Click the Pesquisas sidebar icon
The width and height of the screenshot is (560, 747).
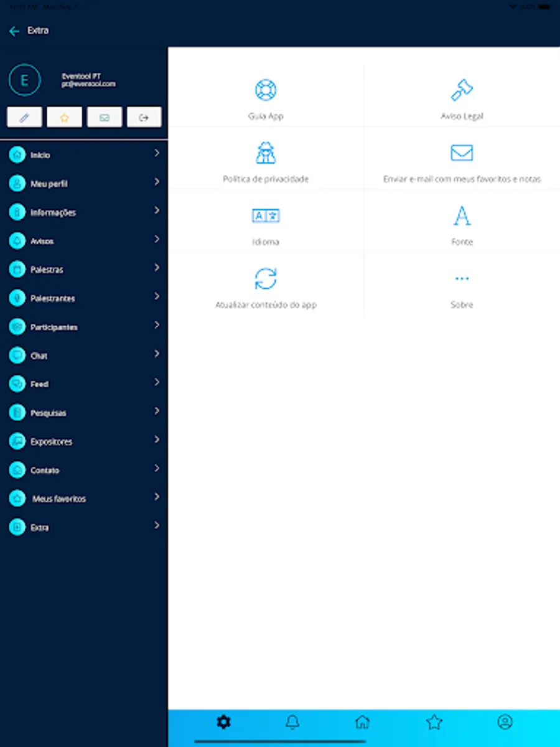(x=17, y=413)
